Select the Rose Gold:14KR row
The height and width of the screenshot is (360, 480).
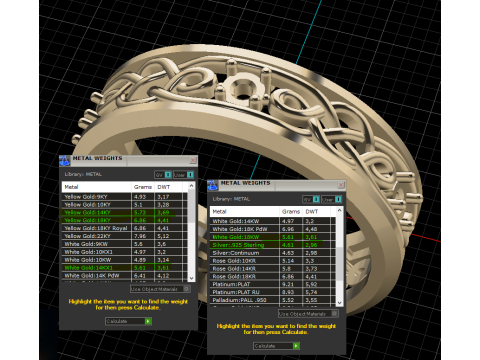coord(273,269)
